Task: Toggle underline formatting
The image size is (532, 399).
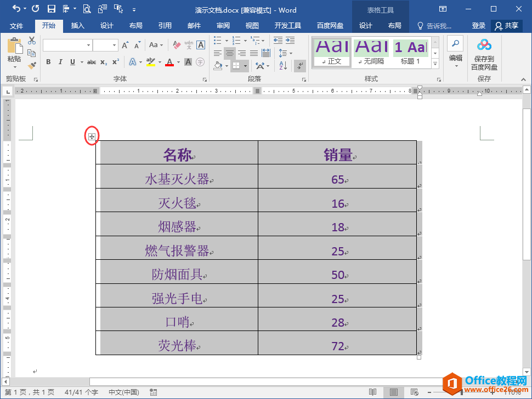Action: 72,62
